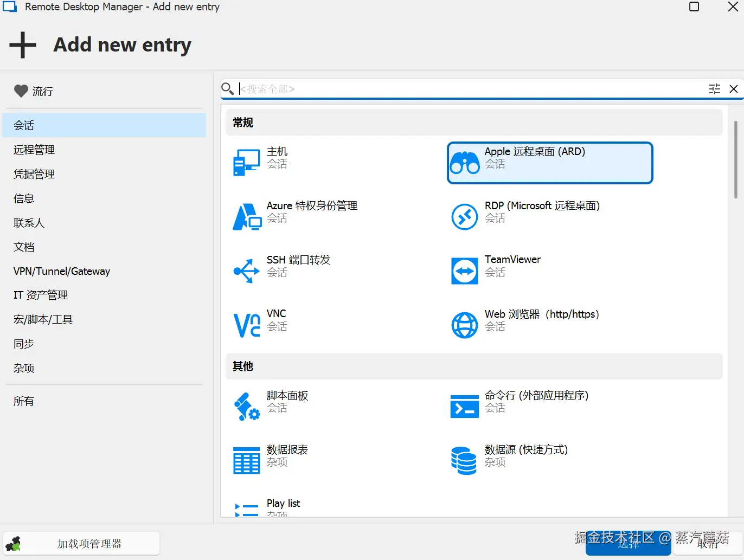Select the IT 资产管理 category
744x560 pixels.
tap(104, 295)
